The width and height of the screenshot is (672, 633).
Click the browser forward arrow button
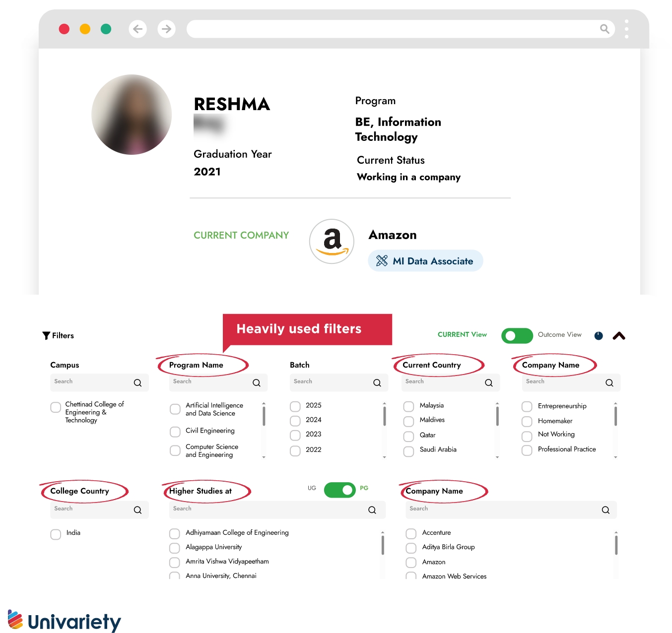point(166,29)
